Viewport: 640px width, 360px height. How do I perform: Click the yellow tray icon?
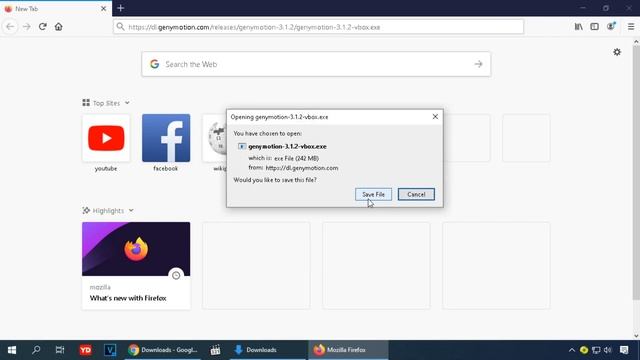(x=584, y=350)
